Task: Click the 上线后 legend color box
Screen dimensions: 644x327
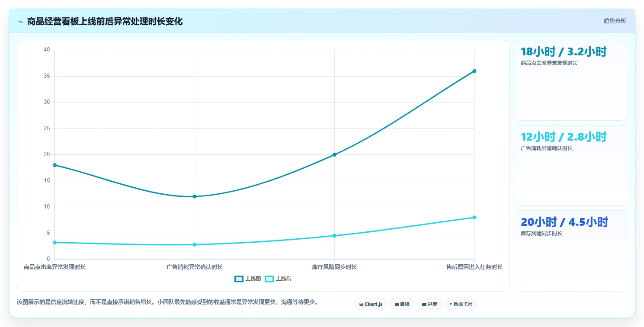Action: (269, 279)
